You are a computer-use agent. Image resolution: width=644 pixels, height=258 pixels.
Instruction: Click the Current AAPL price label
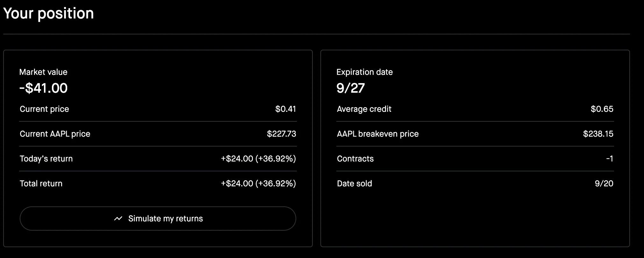point(55,134)
